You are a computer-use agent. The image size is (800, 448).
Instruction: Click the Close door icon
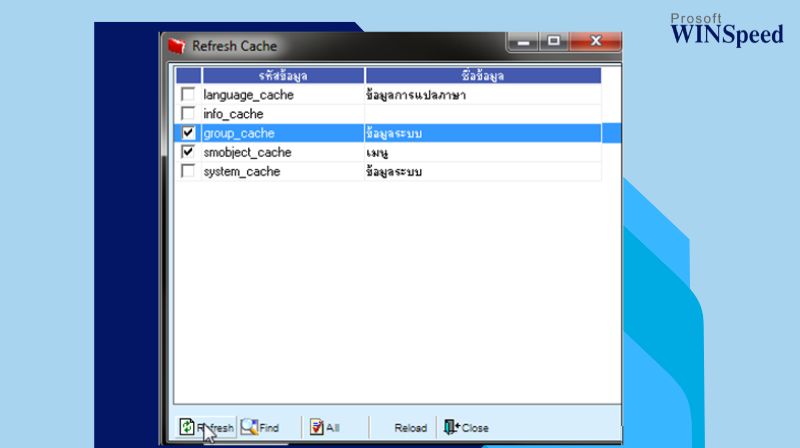pos(452,427)
